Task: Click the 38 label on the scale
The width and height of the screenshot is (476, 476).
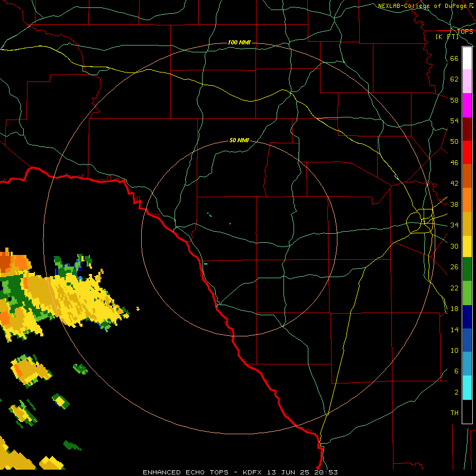Action: 454,204
